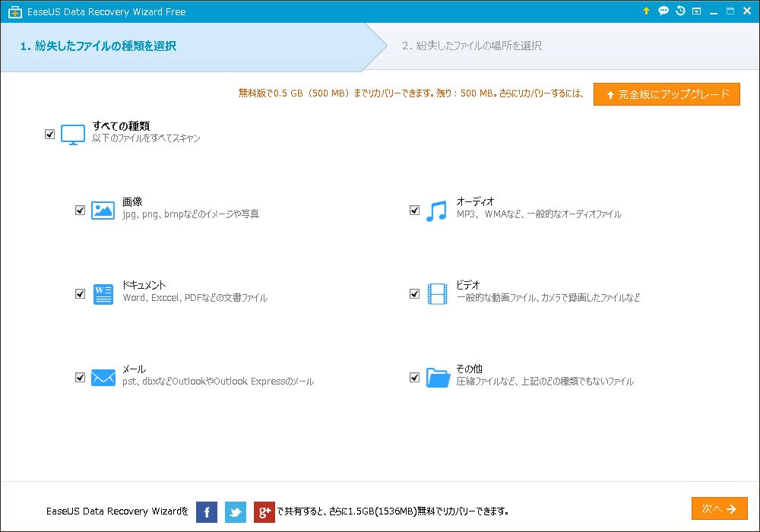The image size is (760, 532).
Task: Click the 完全版にアップグレード button
Action: [x=667, y=94]
